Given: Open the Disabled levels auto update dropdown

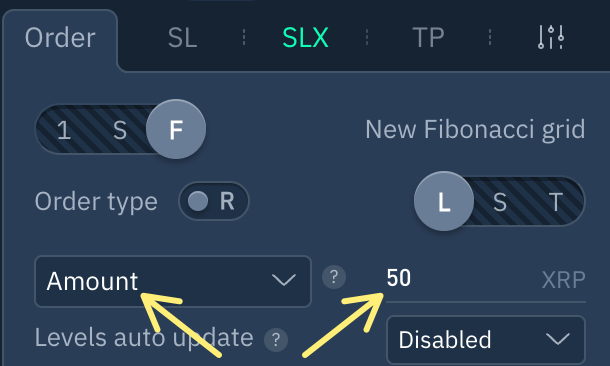Looking at the screenshot, I should point(486,340).
